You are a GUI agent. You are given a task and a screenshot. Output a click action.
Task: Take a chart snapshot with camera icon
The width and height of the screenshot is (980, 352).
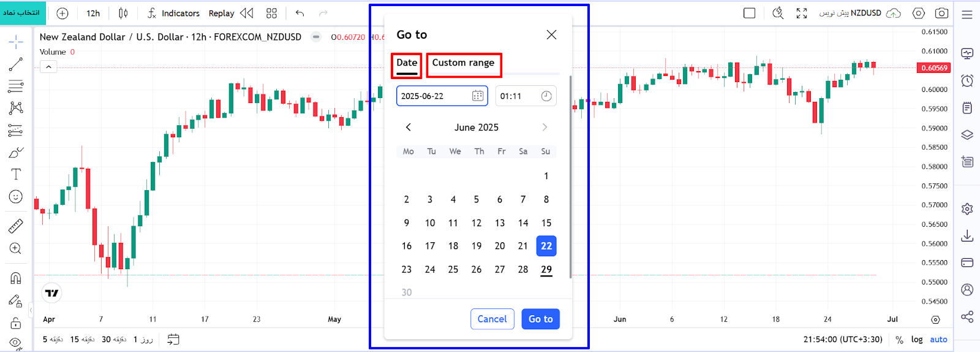942,13
